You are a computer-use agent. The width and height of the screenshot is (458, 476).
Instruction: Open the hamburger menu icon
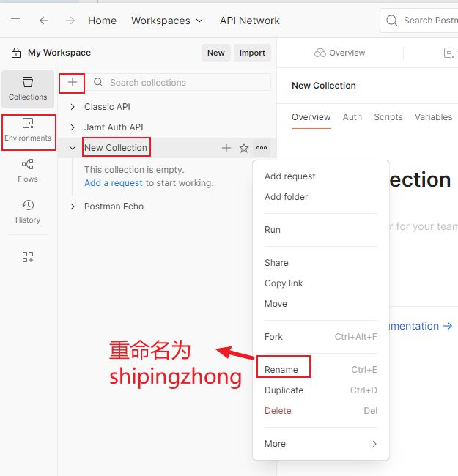(x=15, y=21)
